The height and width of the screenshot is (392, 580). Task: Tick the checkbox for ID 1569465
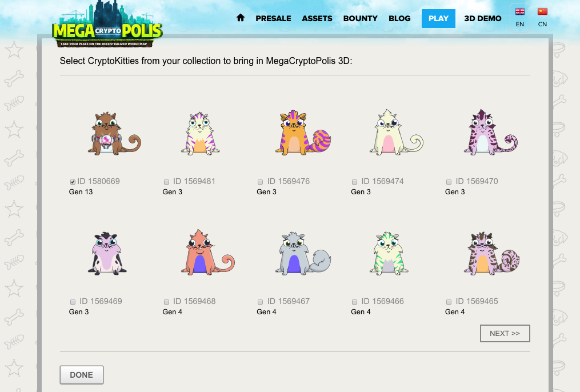[449, 302]
